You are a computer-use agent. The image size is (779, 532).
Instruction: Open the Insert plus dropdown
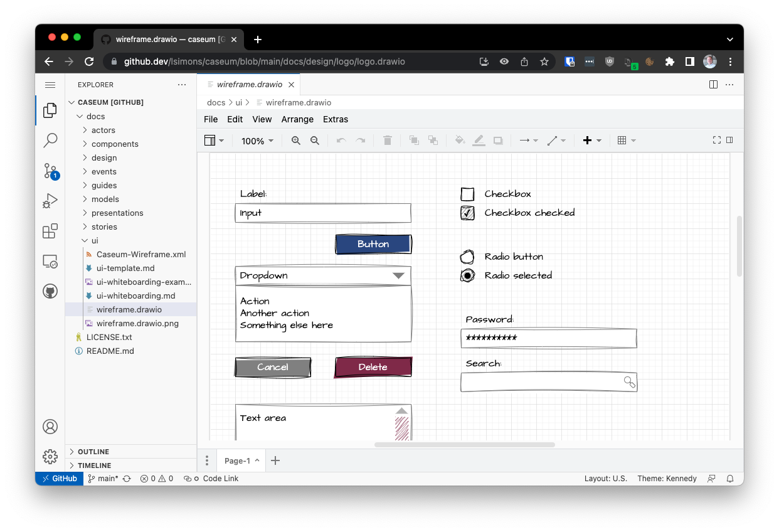[x=592, y=141]
